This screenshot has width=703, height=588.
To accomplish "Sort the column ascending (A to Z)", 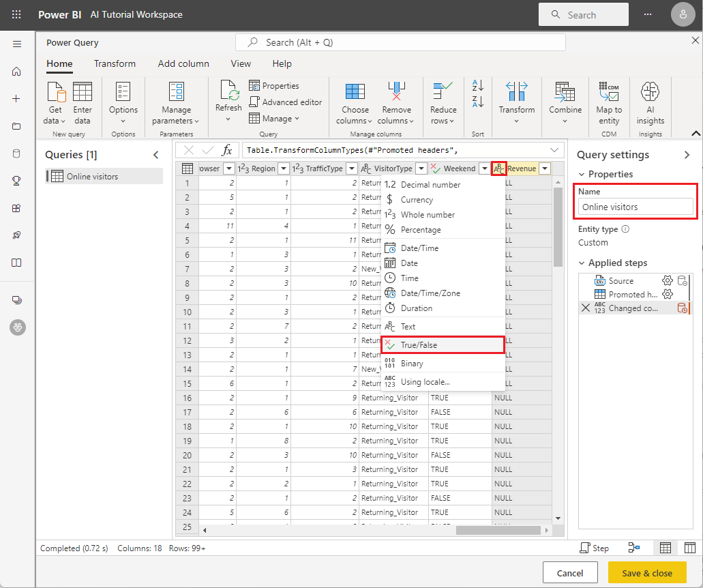I will (x=478, y=85).
